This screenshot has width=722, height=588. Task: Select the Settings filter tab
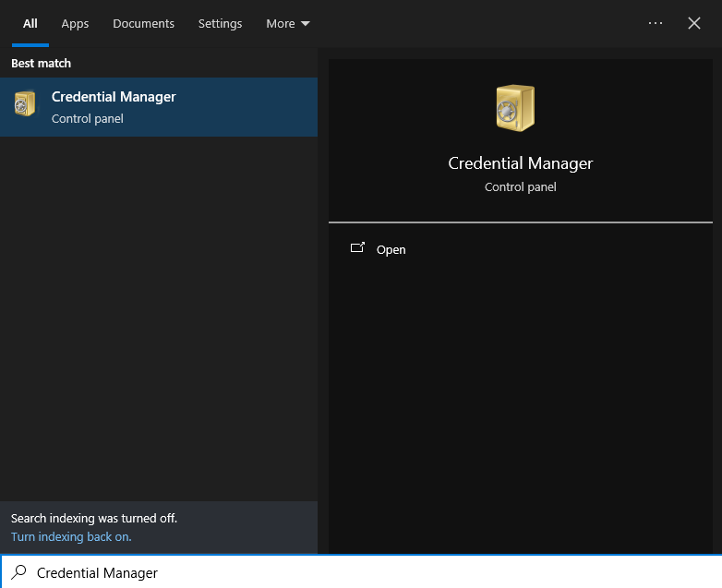pyautogui.click(x=220, y=23)
